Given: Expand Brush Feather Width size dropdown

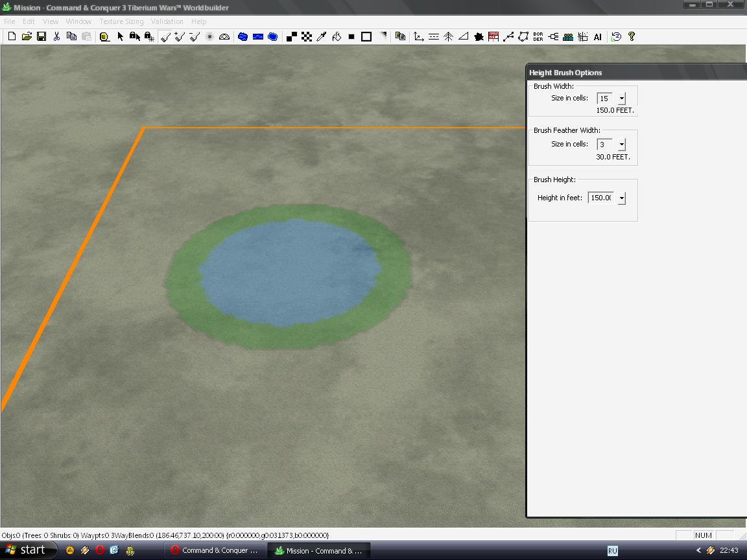Looking at the screenshot, I should tap(622, 145).
